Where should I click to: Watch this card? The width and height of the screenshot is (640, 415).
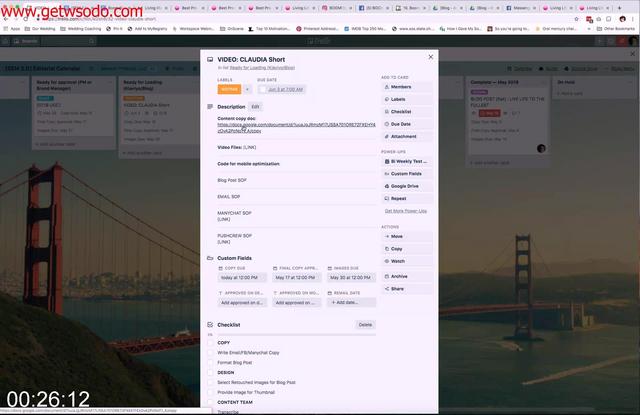point(407,261)
